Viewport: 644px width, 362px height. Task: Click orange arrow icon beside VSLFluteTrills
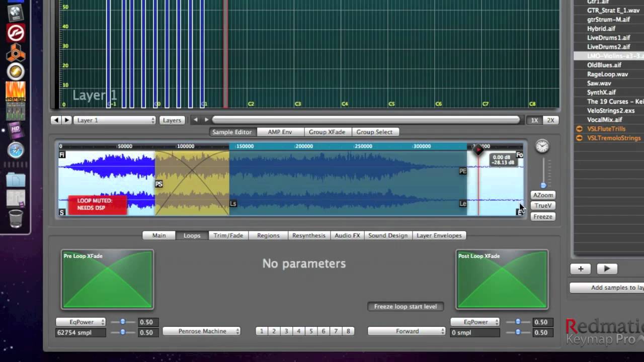pos(579,129)
